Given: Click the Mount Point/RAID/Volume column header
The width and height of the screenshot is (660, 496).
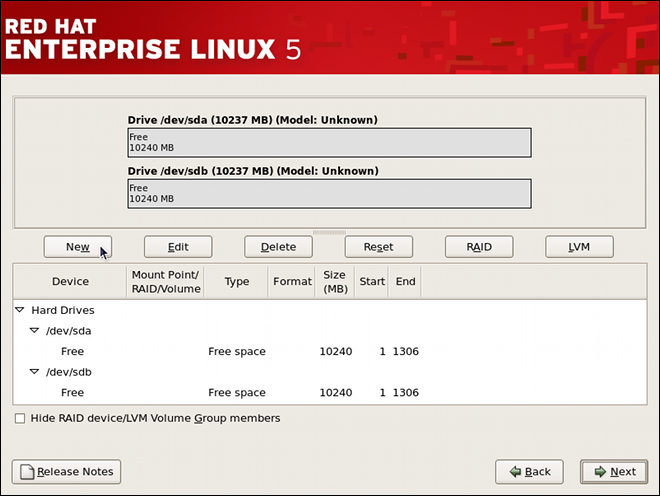Looking at the screenshot, I should pos(166,282).
